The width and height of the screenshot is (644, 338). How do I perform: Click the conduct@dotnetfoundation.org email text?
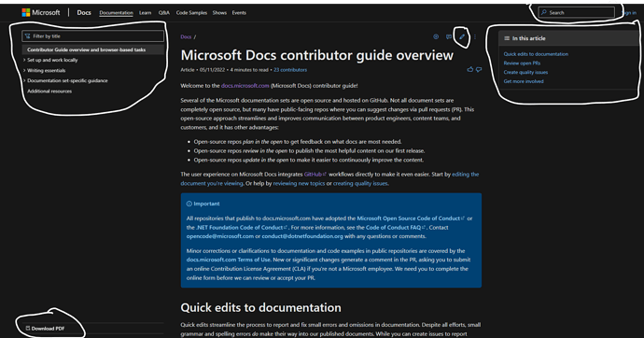click(x=302, y=236)
